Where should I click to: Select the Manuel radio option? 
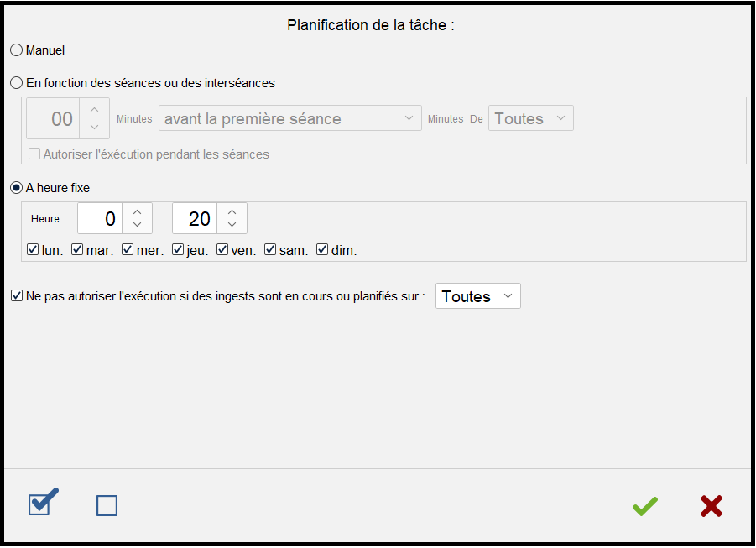pos(17,50)
